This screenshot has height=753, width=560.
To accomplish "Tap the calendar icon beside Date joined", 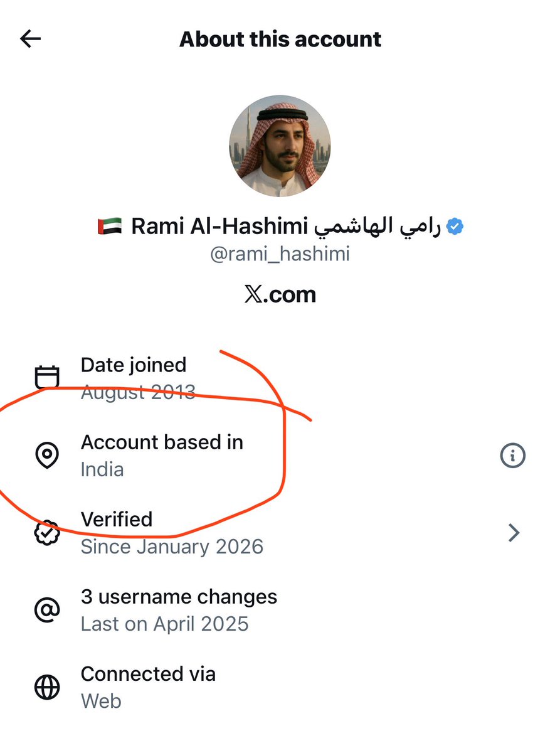I will pyautogui.click(x=46, y=378).
